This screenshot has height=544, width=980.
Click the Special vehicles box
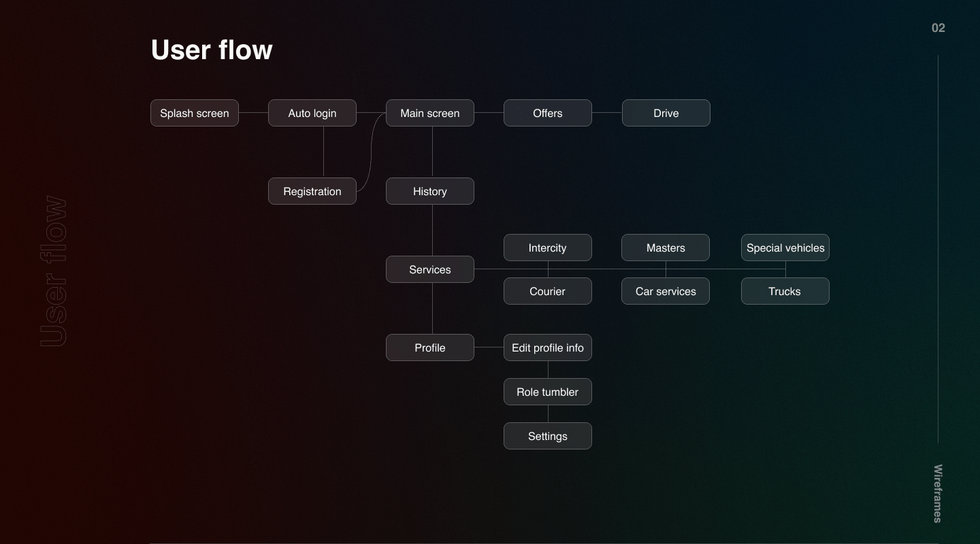(785, 248)
